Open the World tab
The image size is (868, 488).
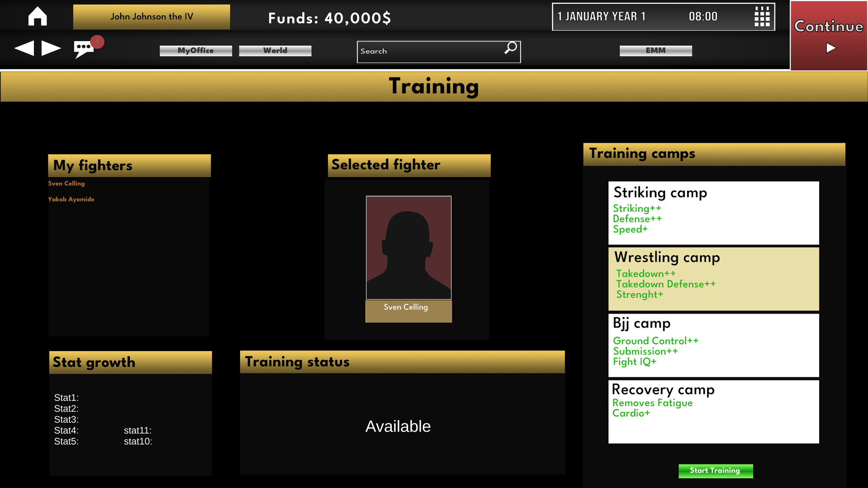pyautogui.click(x=275, y=51)
